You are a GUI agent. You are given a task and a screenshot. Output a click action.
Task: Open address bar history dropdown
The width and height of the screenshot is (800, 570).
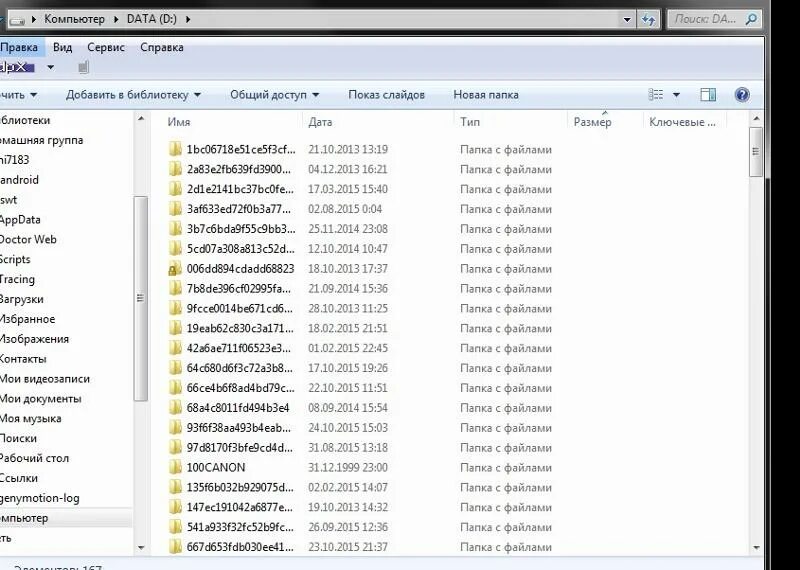(627, 19)
